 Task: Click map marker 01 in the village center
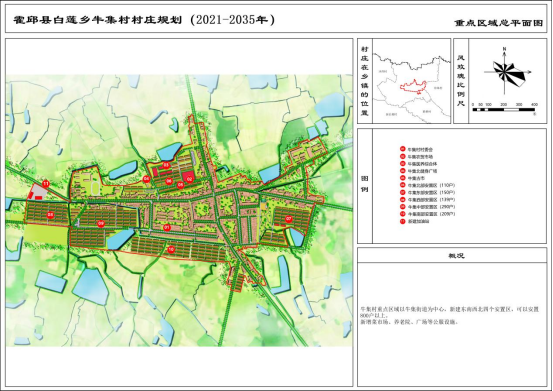(x=167, y=228)
